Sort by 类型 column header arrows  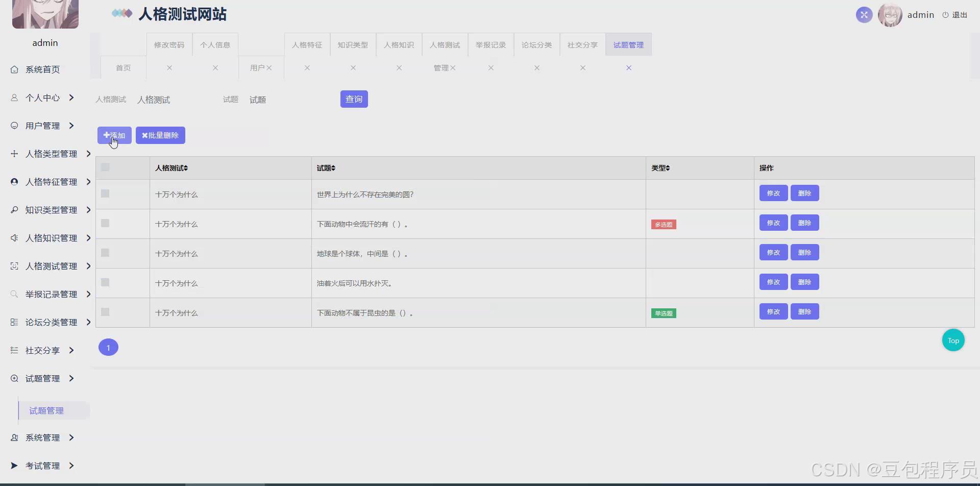(668, 168)
